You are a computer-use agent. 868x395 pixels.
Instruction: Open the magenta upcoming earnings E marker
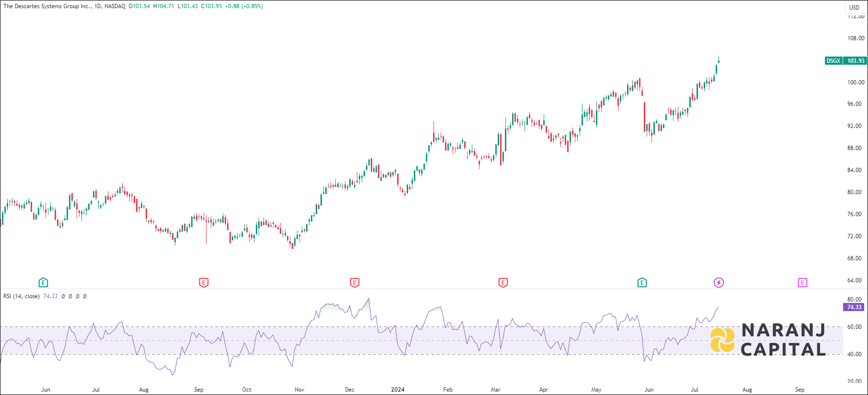coord(802,282)
